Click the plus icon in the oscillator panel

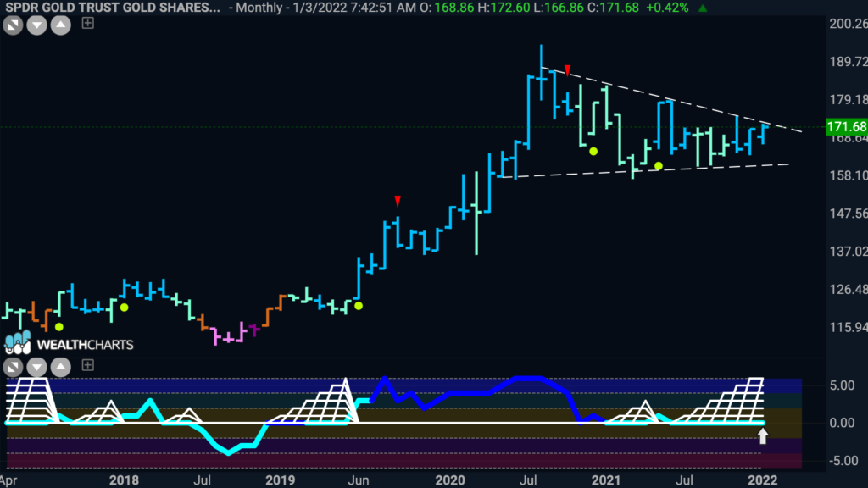87,365
